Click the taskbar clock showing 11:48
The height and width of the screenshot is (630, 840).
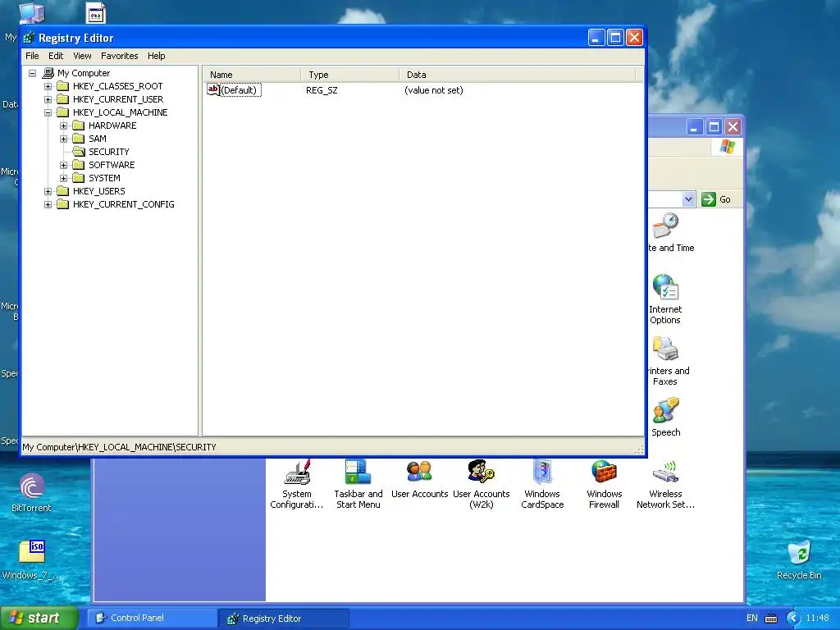click(x=817, y=618)
